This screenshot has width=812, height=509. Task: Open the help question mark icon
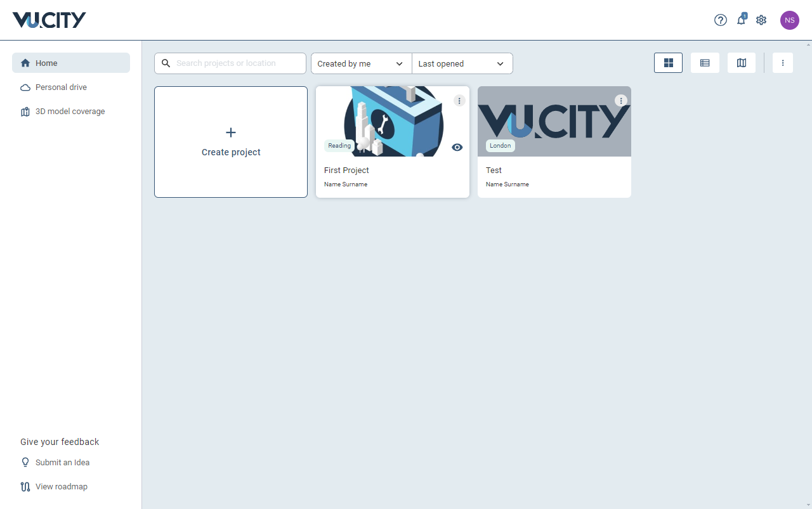[721, 20]
